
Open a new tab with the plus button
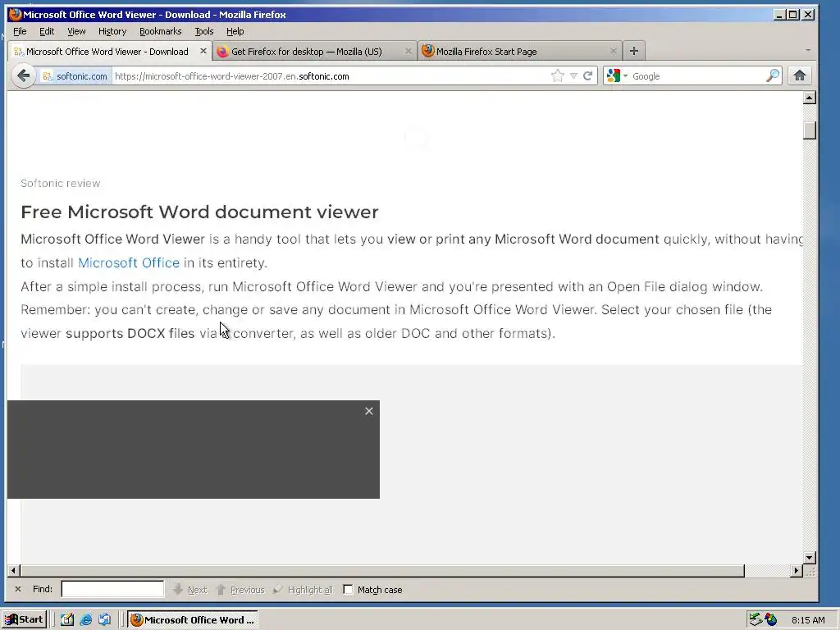(634, 51)
